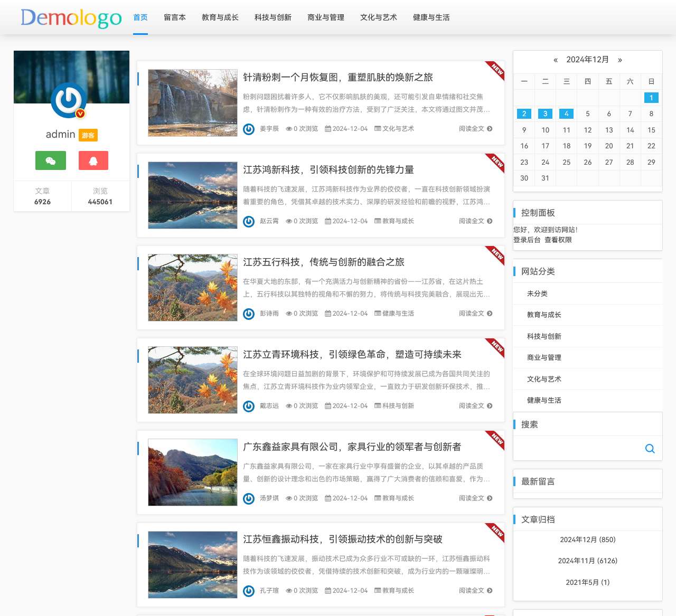The height and width of the screenshot is (616, 676).
Task: Click the view count eye icon on 针清粉刺 article
Action: pyautogui.click(x=288, y=128)
